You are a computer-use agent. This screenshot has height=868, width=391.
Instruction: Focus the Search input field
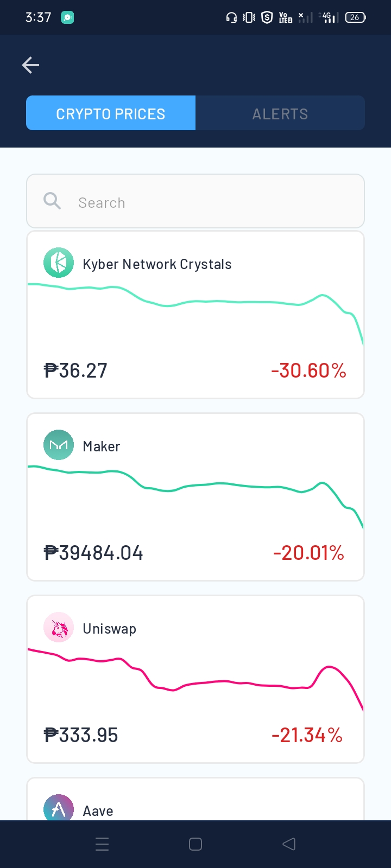pyautogui.click(x=195, y=201)
